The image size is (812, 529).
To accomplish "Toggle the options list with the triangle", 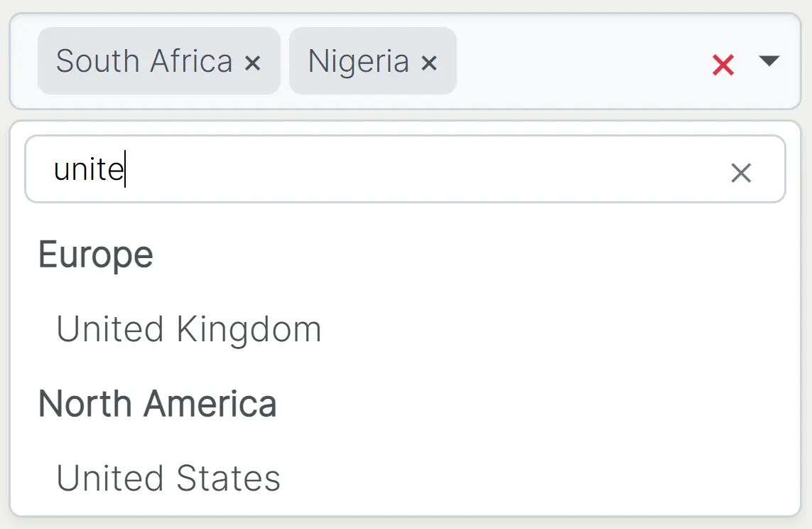I will pyautogui.click(x=769, y=61).
